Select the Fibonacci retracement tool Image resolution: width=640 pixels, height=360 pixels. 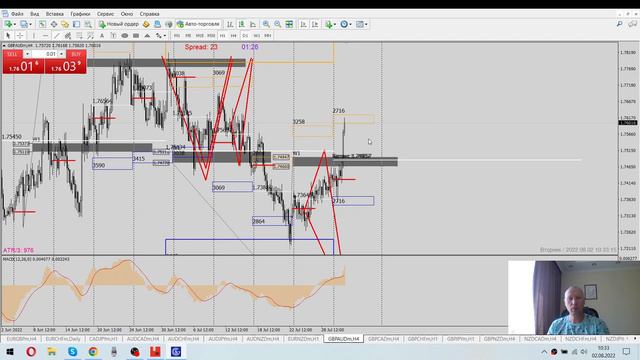click(79, 36)
